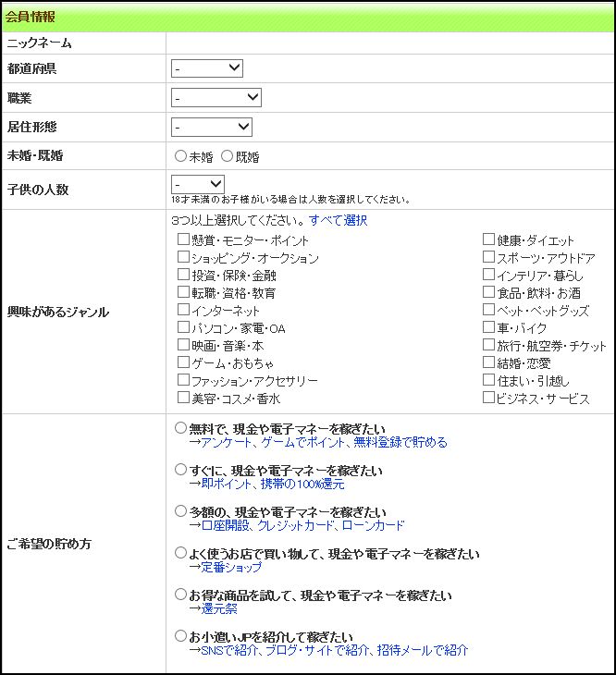Image resolution: width=616 pixels, height=675 pixels.
Task: Select お小遣いJPを紹介して稼ぎたい radio
Action: (x=180, y=636)
